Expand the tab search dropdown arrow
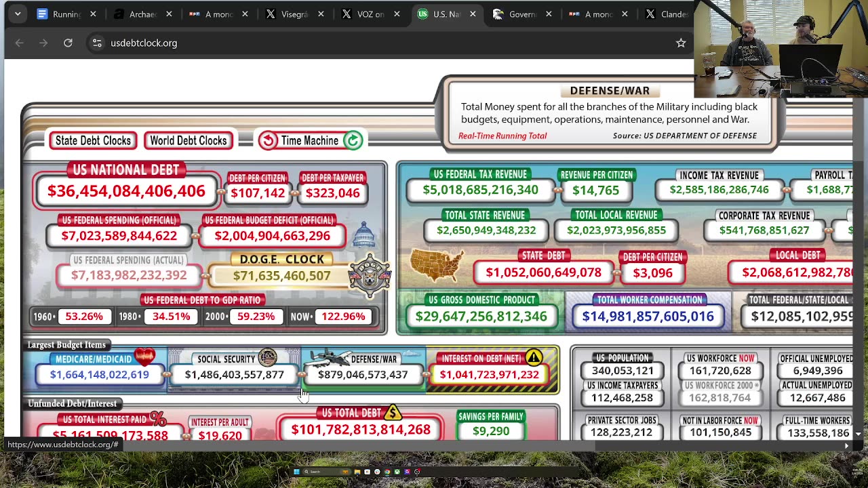 pyautogui.click(x=18, y=14)
